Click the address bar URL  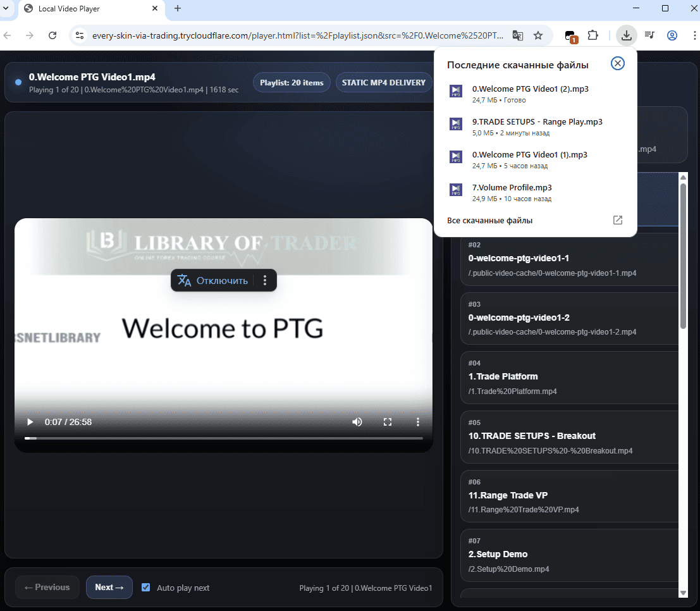[x=297, y=35]
